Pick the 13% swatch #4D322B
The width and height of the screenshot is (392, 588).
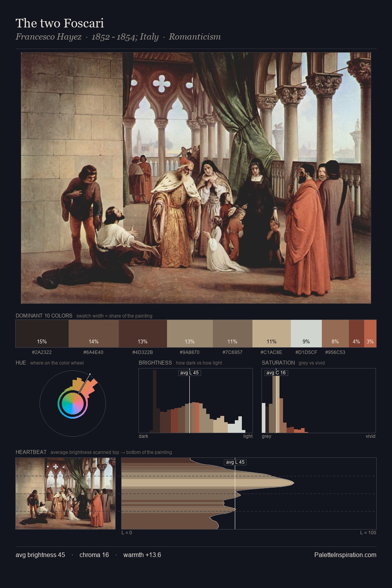(143, 334)
